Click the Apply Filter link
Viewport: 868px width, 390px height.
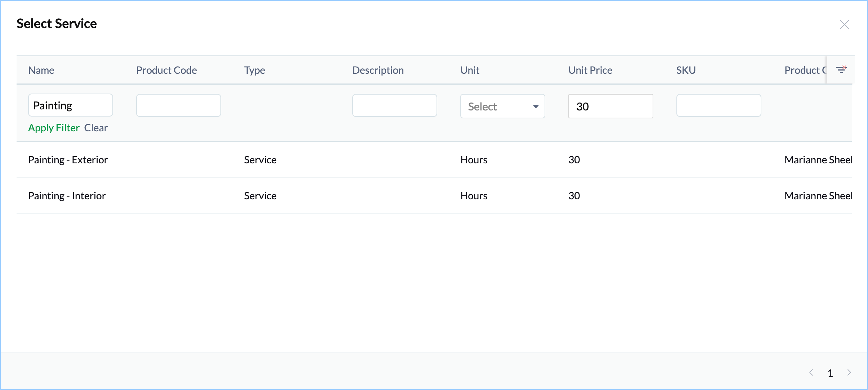(x=54, y=128)
